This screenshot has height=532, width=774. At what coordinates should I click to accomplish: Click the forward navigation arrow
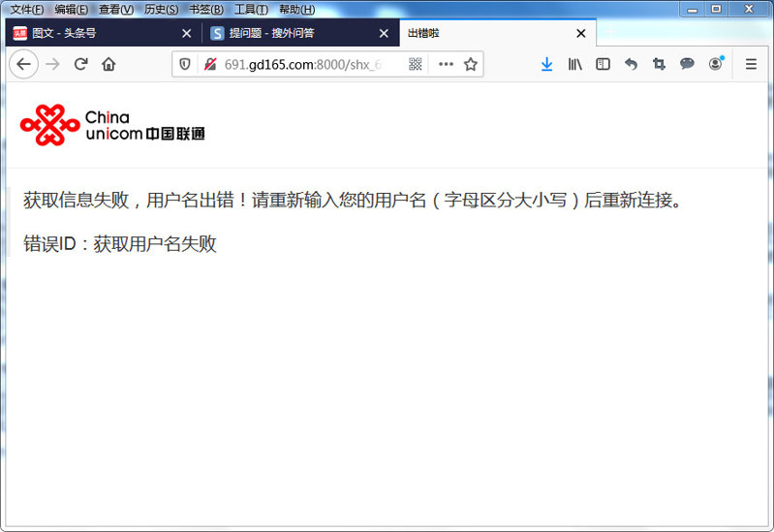click(52, 64)
